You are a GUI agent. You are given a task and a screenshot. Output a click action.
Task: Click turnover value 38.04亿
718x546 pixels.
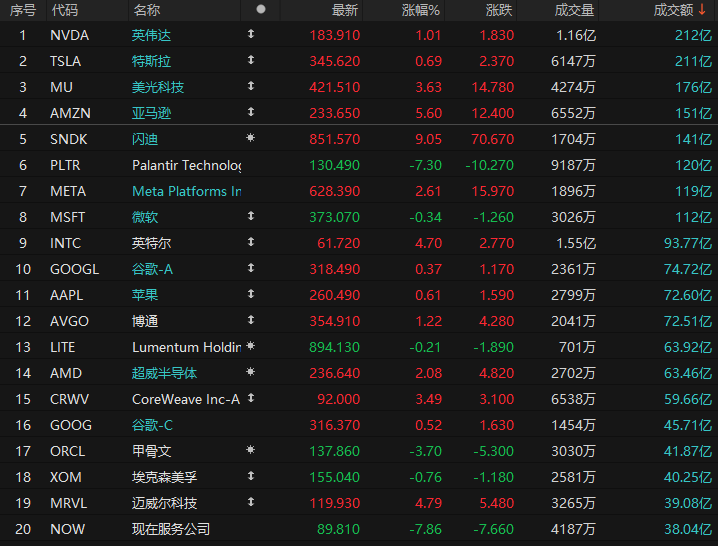[688, 530]
